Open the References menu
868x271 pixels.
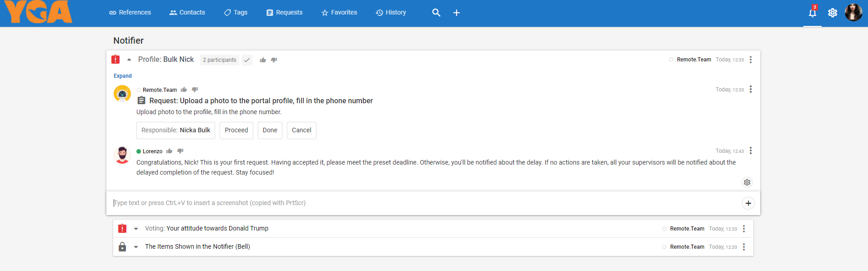click(x=130, y=13)
